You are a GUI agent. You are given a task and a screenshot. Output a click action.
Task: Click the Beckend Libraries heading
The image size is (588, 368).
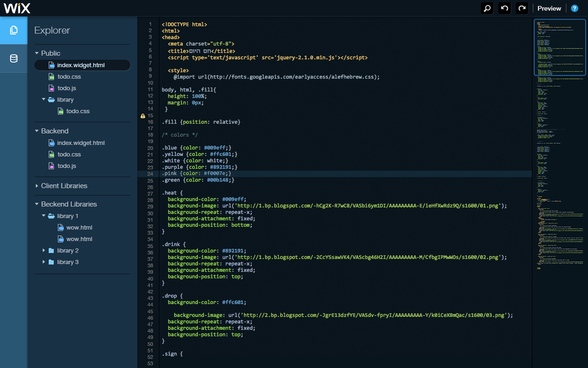click(69, 204)
